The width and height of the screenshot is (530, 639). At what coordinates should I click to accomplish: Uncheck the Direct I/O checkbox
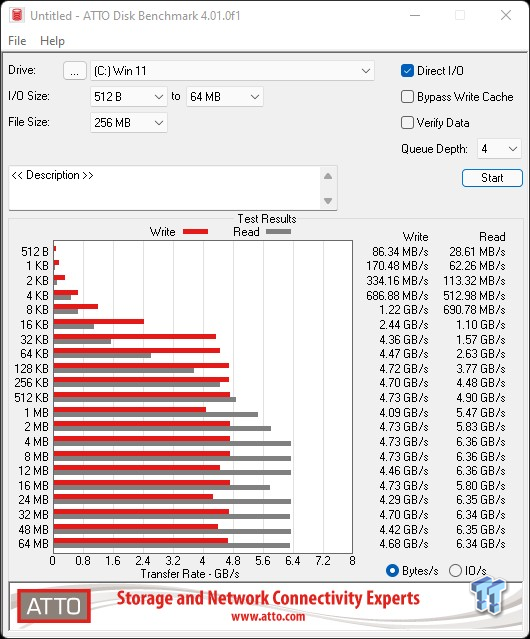(407, 71)
